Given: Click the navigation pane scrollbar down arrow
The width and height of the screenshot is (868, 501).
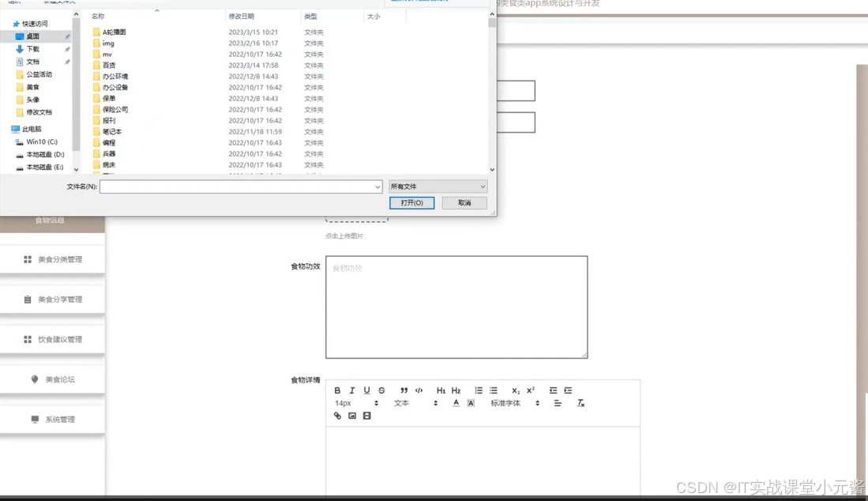Looking at the screenshot, I should click(76, 169).
